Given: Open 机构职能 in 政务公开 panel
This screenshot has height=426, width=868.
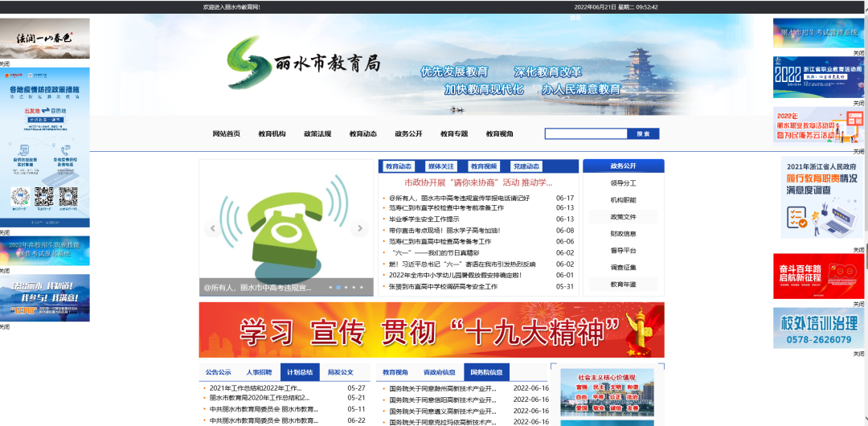Looking at the screenshot, I should [x=624, y=200].
